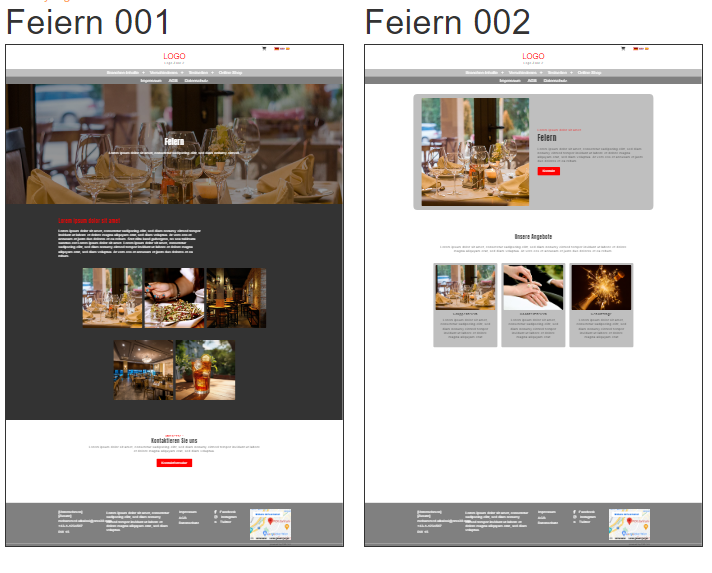This screenshot has width=712, height=573.
Task: Click the Facebook icon in Feiern 002 footer
Action: click(574, 512)
